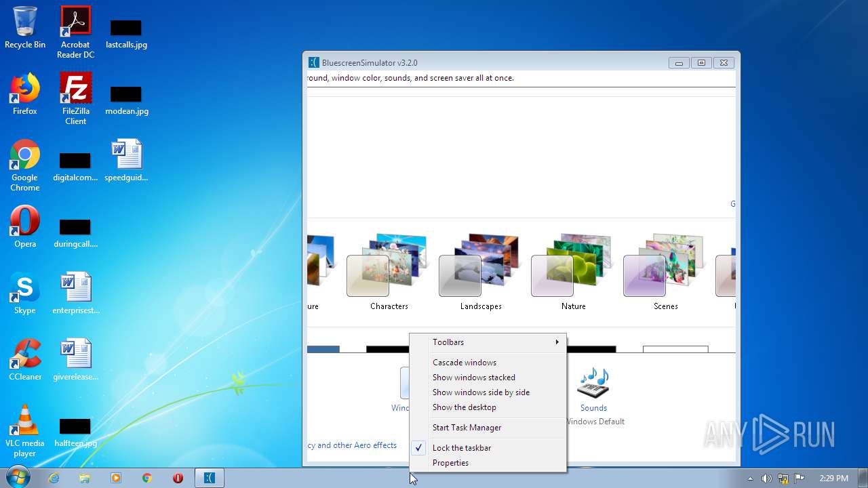Viewport: 868px width, 488px height.
Task: Open the Aero effects troubleshooting link
Action: pos(352,445)
